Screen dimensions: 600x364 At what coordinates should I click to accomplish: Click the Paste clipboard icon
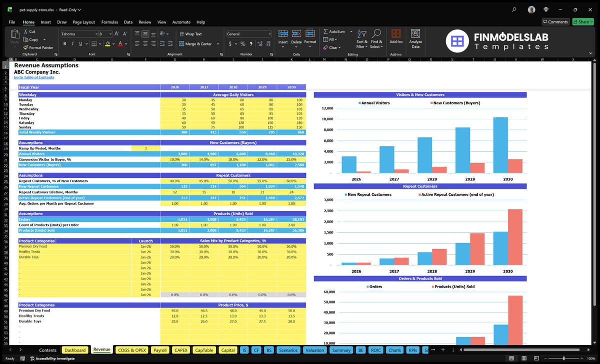pos(14,34)
